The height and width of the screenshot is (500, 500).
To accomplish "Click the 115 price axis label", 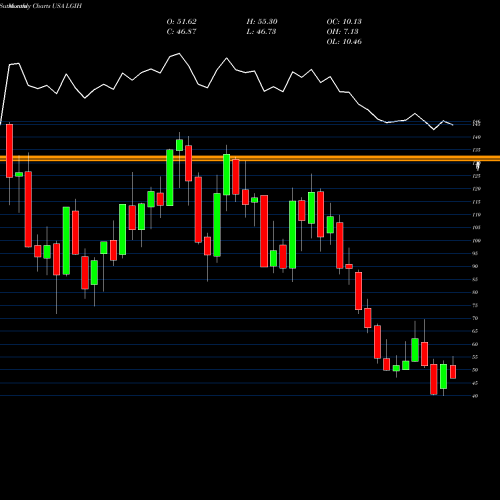I will click(477, 202).
